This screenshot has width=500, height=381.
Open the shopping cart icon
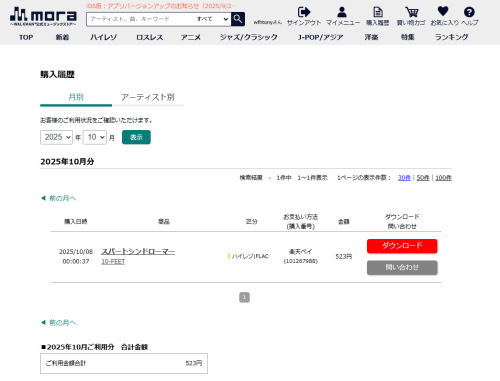[412, 12]
